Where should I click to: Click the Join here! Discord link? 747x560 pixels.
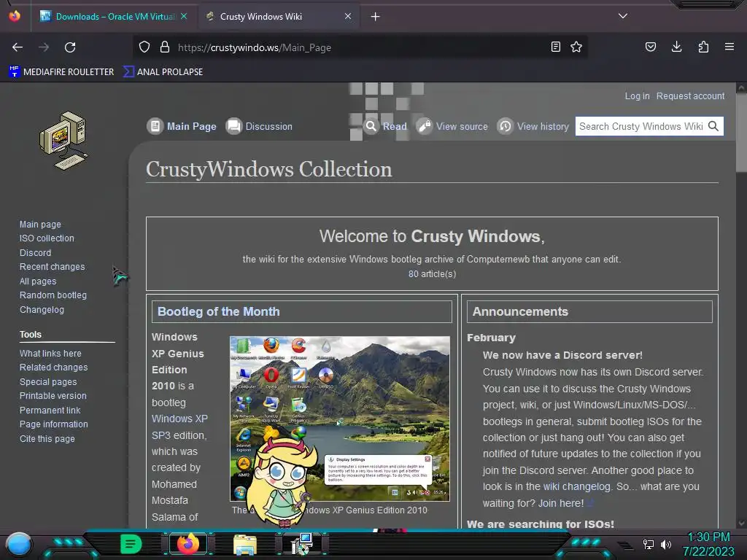point(561,503)
